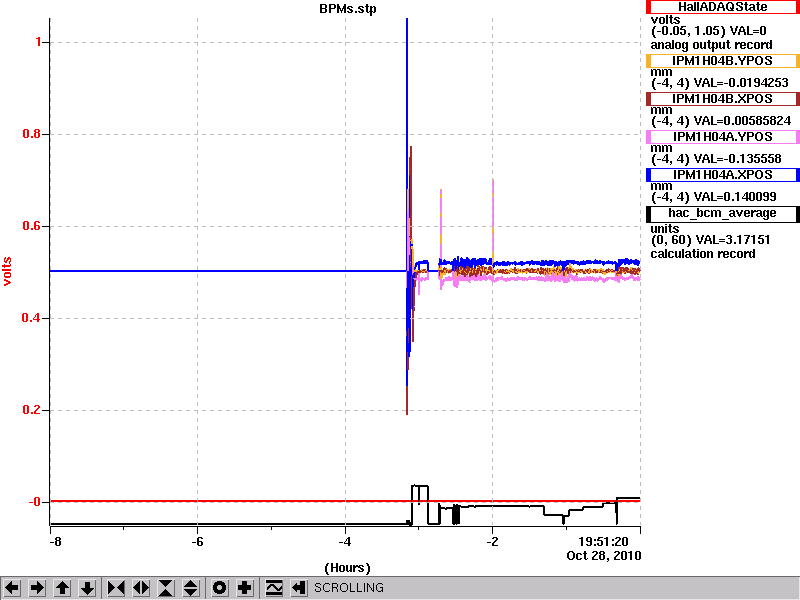
Task: Zoom out on time axis (outward triangles icon)
Action: [x=141, y=588]
